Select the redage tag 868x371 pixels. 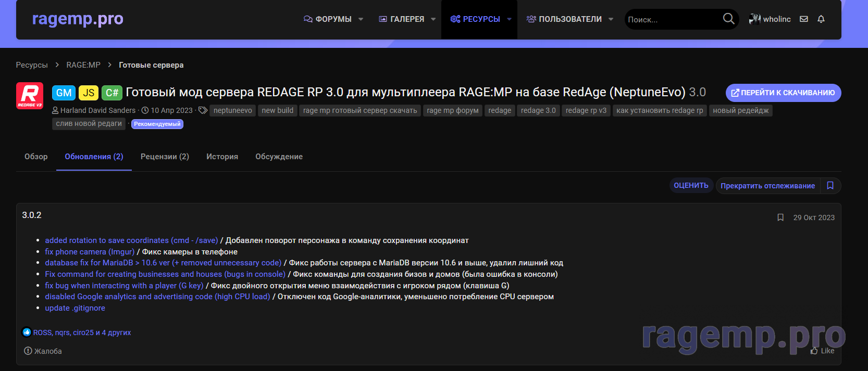[x=500, y=110]
